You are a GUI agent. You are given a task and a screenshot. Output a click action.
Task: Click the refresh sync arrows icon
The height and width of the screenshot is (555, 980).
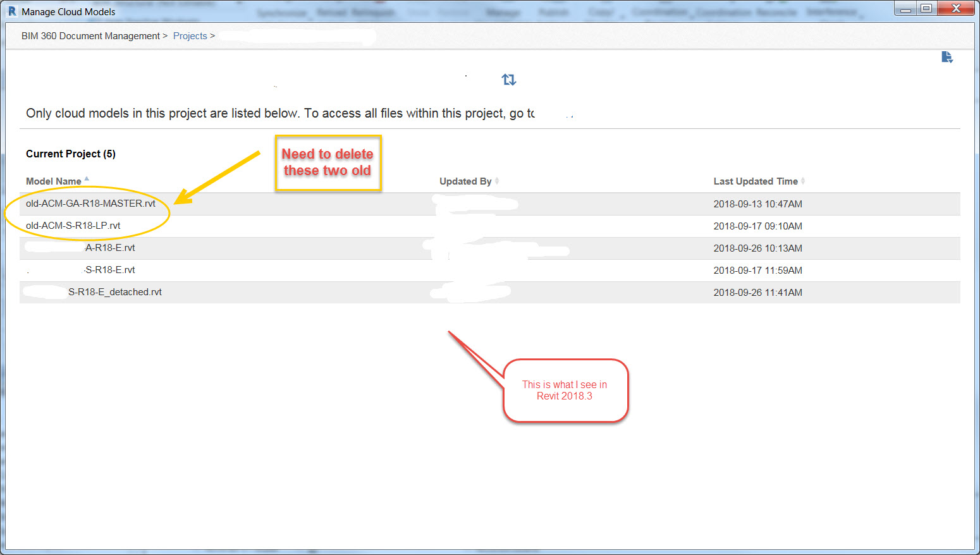point(509,80)
